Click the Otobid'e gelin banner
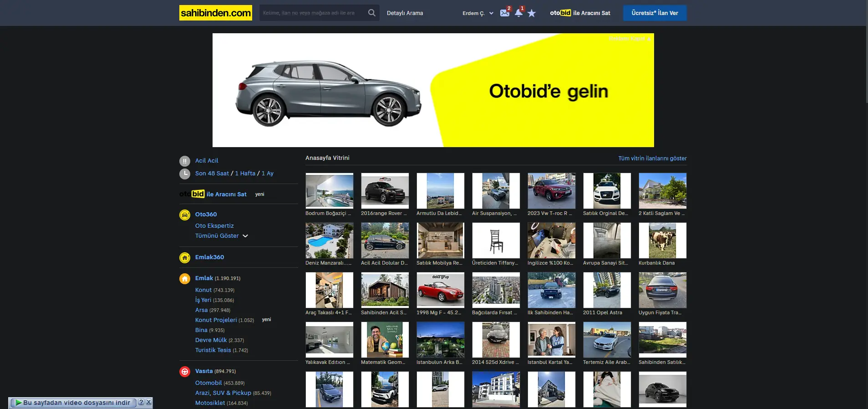Image resolution: width=868 pixels, height=409 pixels. (433, 90)
